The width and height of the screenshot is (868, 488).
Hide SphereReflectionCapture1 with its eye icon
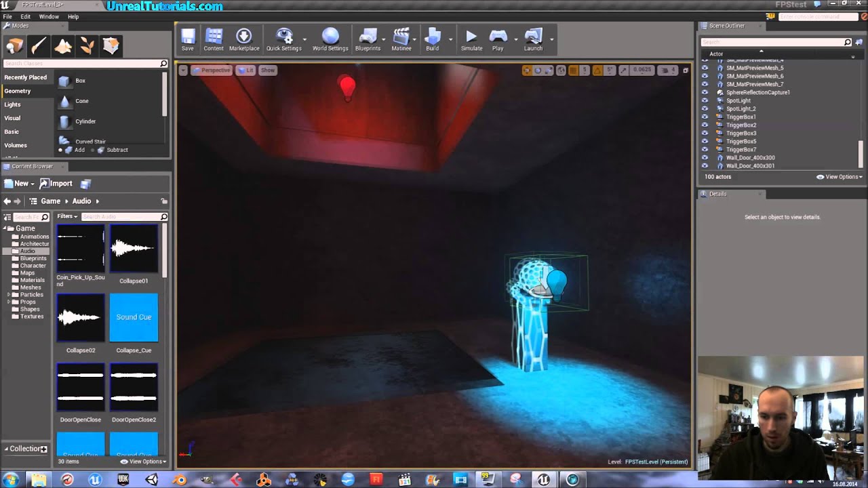pyautogui.click(x=705, y=92)
